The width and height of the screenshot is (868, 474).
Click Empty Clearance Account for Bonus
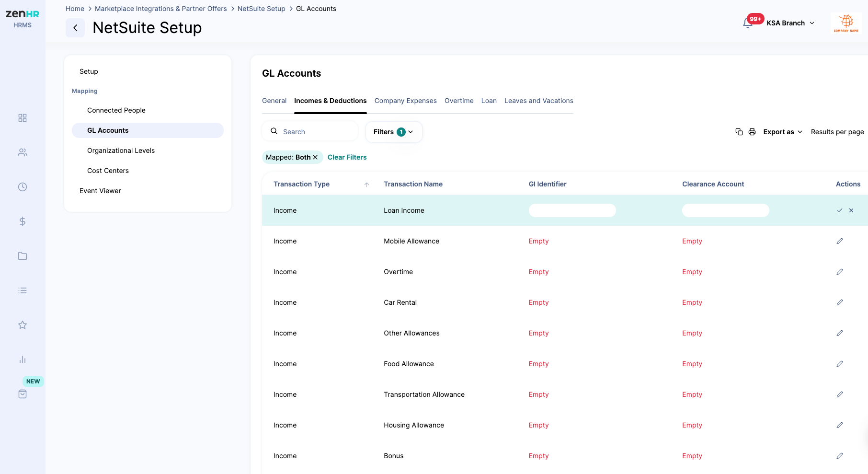[692, 456]
